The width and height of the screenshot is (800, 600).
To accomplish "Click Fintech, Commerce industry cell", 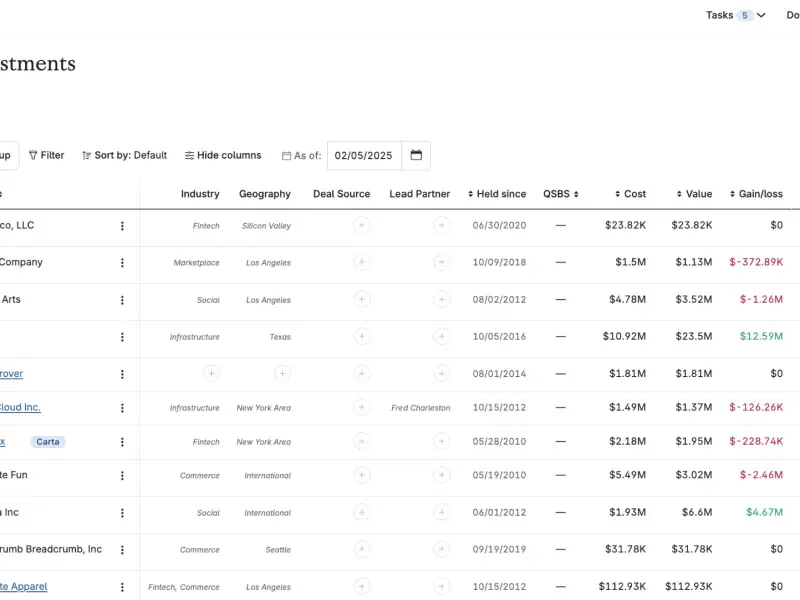I will click(x=184, y=587).
